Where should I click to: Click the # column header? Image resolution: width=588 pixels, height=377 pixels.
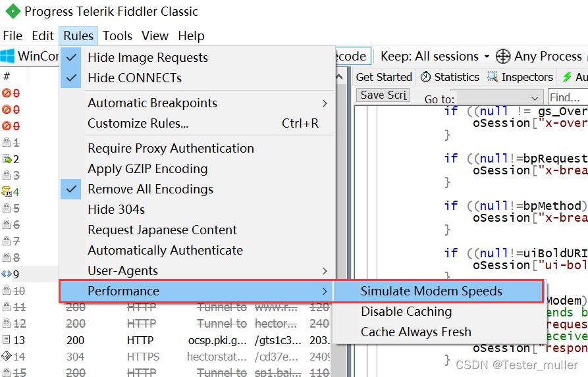click(x=7, y=77)
